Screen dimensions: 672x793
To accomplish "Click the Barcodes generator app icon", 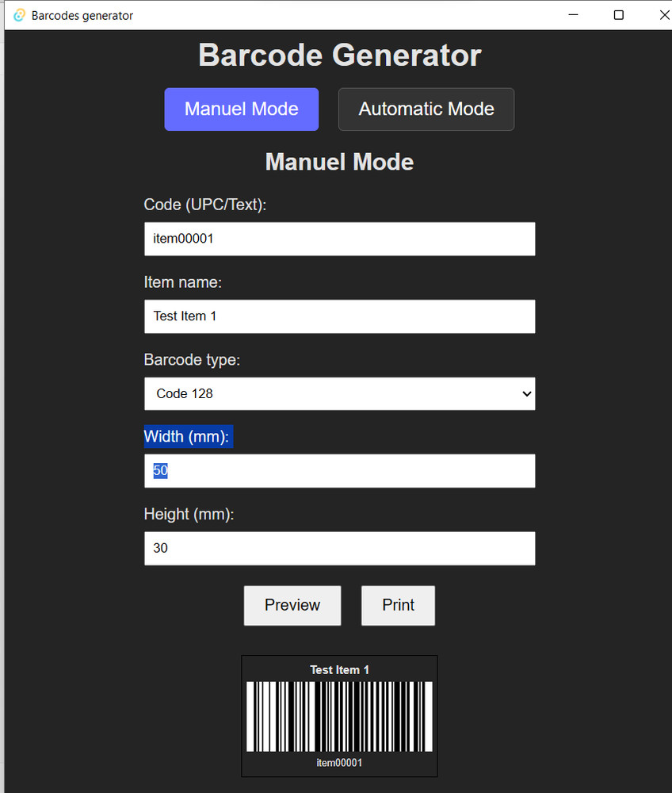I will coord(17,14).
